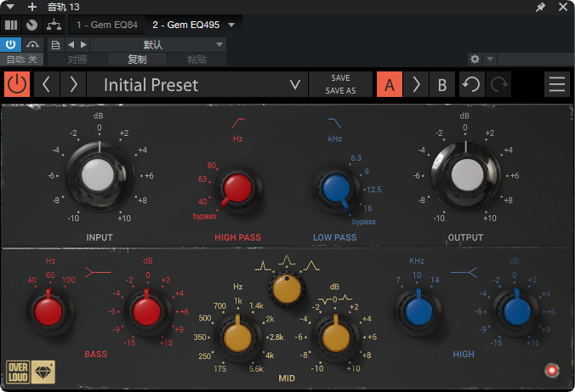The height and width of the screenshot is (392, 575).
Task: Click the 粘贴 paste button
Action: (197, 60)
